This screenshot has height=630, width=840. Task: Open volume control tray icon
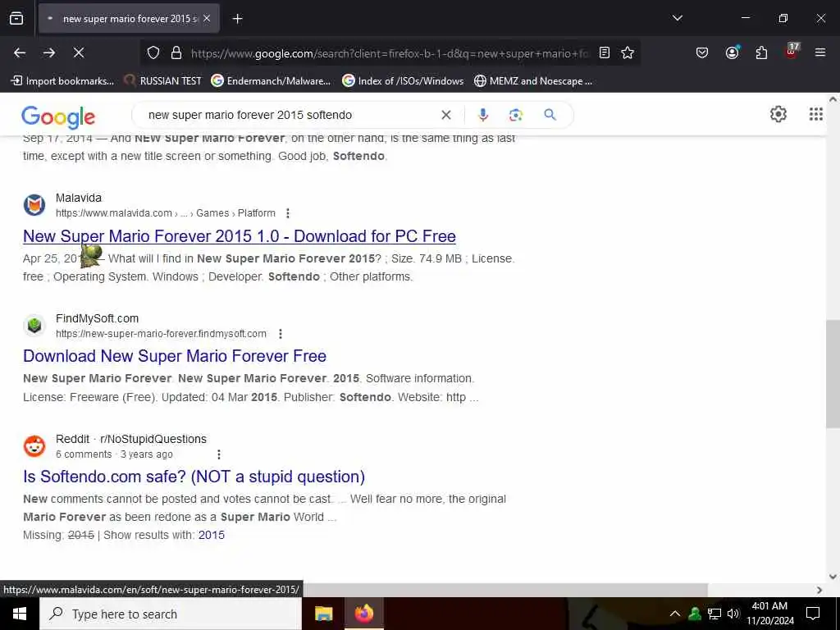coord(733,614)
